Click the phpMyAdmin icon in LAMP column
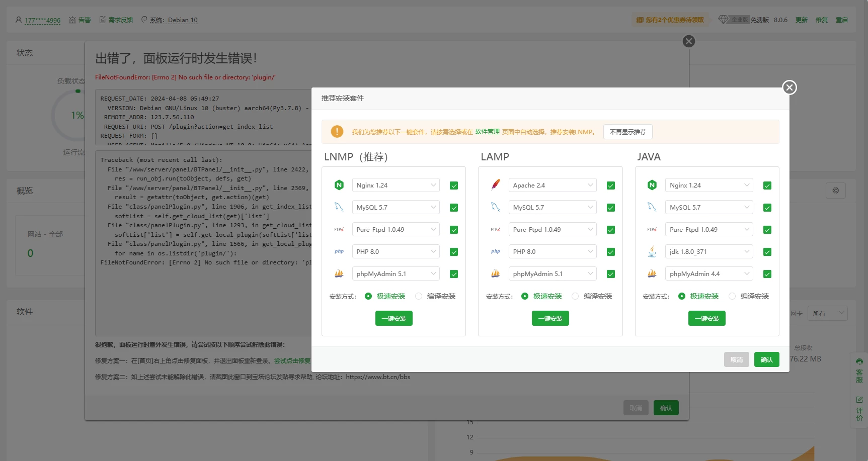The width and height of the screenshot is (868, 461). tap(496, 273)
